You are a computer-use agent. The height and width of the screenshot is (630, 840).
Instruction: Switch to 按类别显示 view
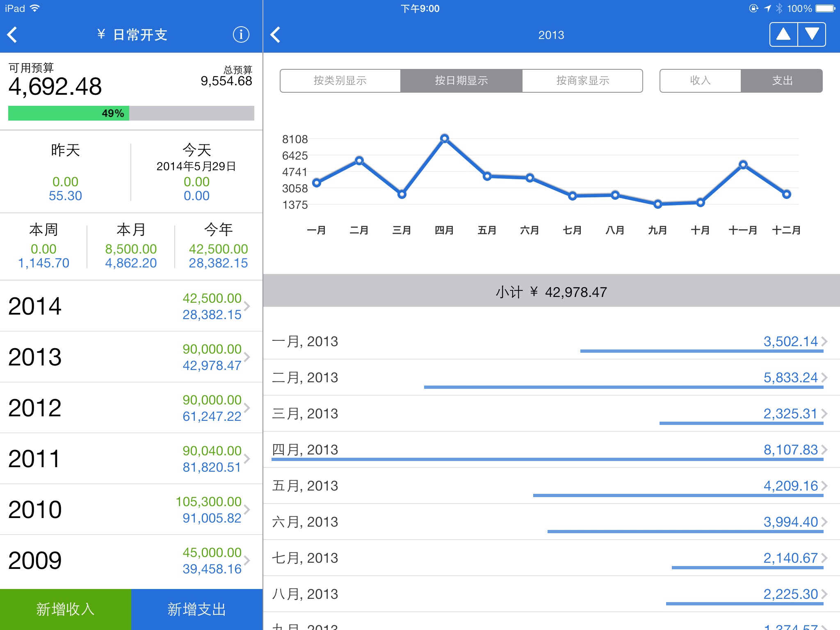point(340,81)
